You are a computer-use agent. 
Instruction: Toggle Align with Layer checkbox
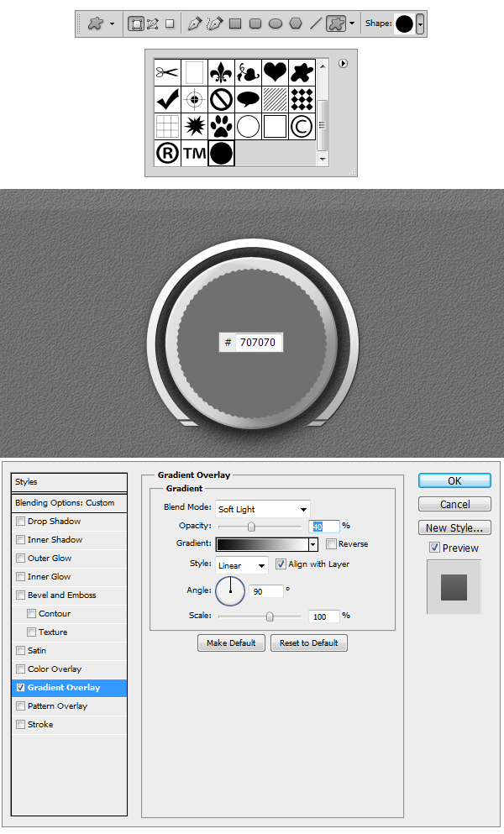pyautogui.click(x=281, y=564)
